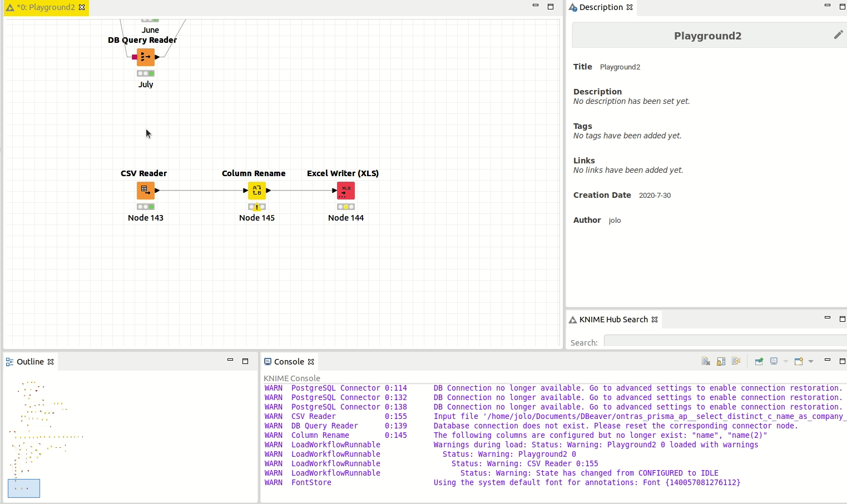Screen dimensions: 847x504
Task: Switch to the KNIME Hub Search tab
Action: (x=613, y=320)
